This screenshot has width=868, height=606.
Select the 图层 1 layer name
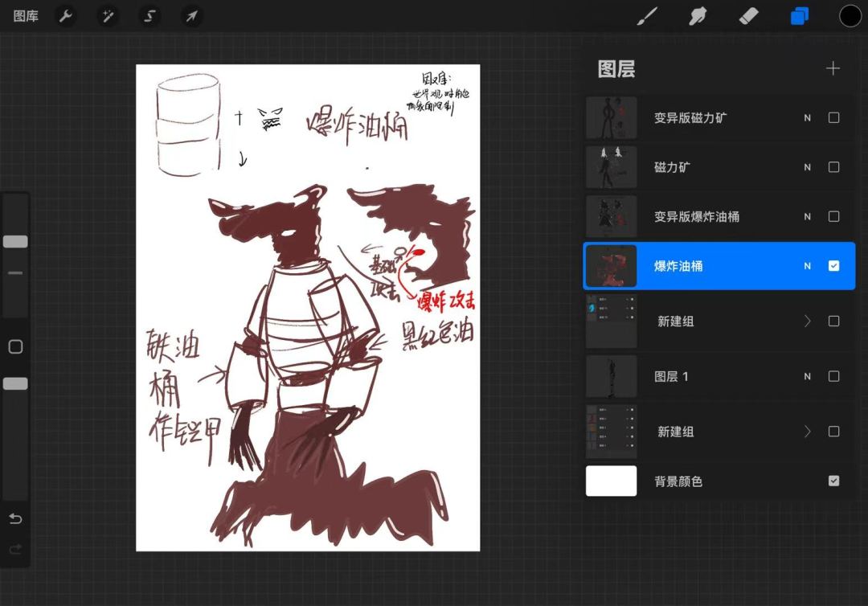tap(671, 376)
